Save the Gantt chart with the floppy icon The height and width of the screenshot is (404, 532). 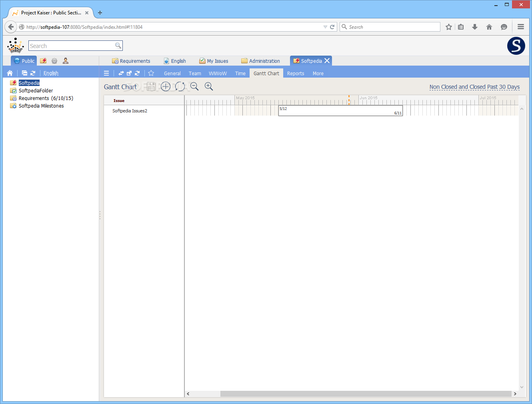click(151, 86)
